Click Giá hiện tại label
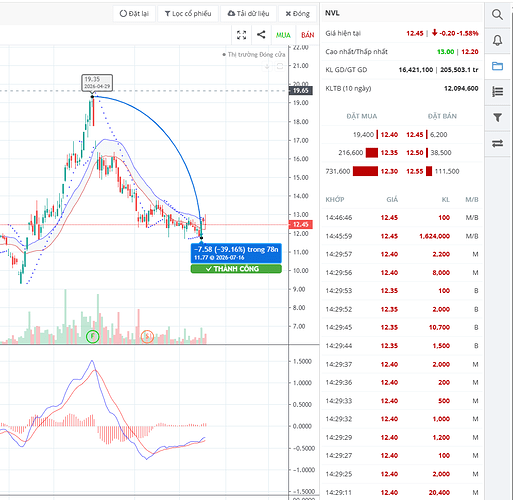 click(x=343, y=33)
